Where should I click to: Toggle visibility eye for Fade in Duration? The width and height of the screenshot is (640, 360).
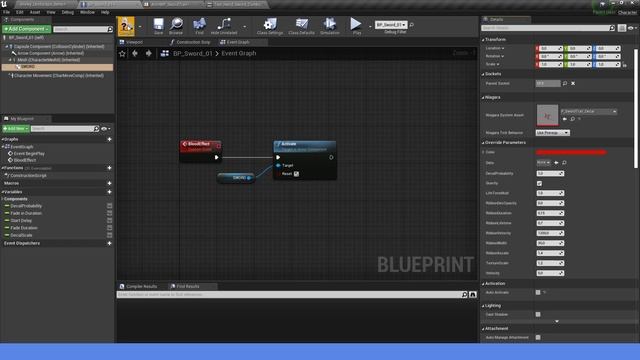109,213
